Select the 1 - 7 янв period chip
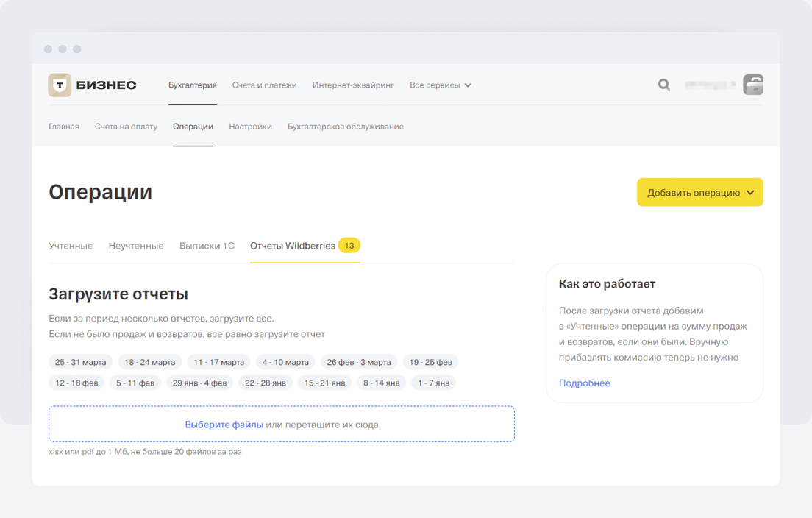The image size is (812, 518). pos(433,383)
